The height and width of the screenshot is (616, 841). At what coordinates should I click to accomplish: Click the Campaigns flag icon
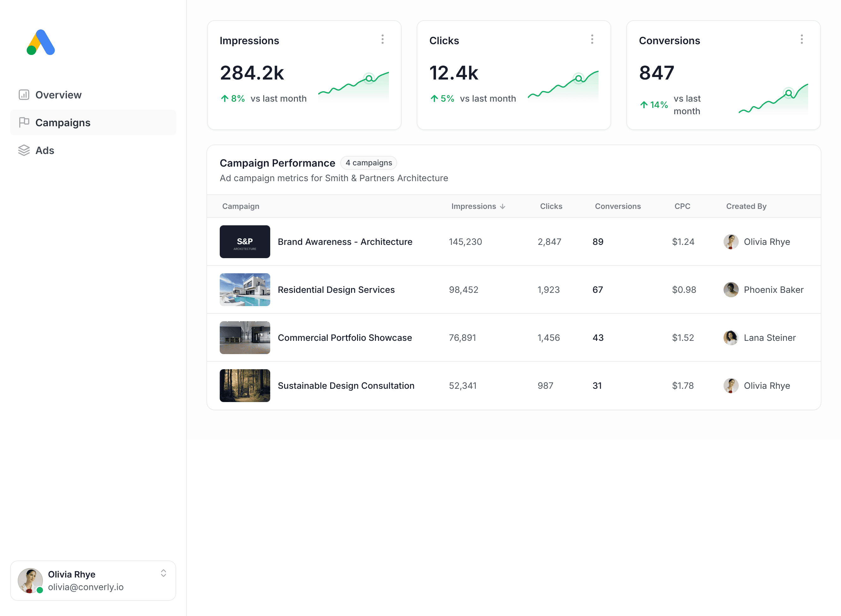(24, 122)
